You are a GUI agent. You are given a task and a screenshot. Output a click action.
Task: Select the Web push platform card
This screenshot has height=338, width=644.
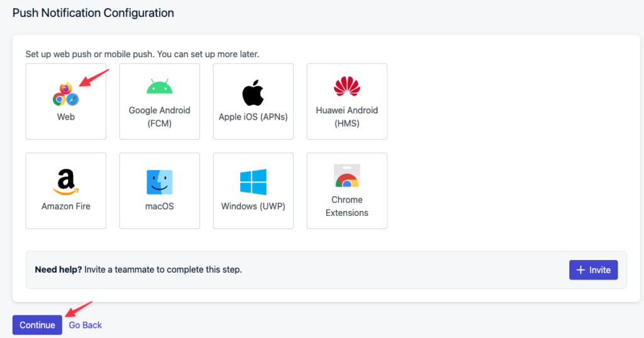tap(65, 101)
